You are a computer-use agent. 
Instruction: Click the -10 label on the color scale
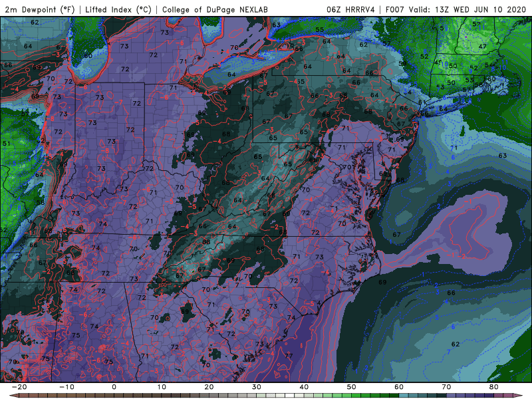66,387
